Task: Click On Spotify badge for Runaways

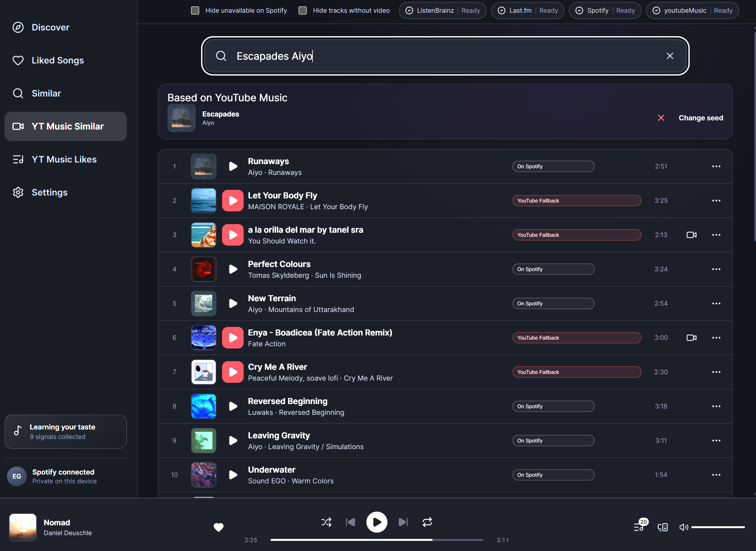Action: click(x=553, y=166)
